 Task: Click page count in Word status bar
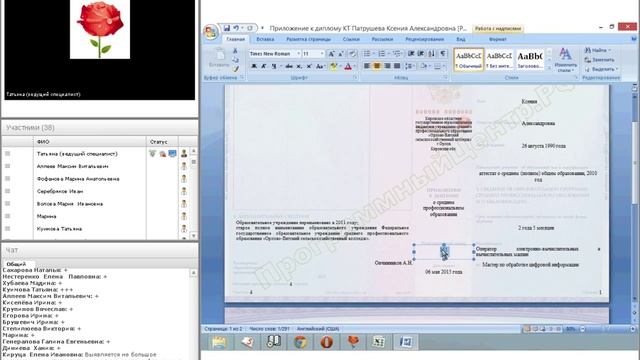click(x=223, y=329)
